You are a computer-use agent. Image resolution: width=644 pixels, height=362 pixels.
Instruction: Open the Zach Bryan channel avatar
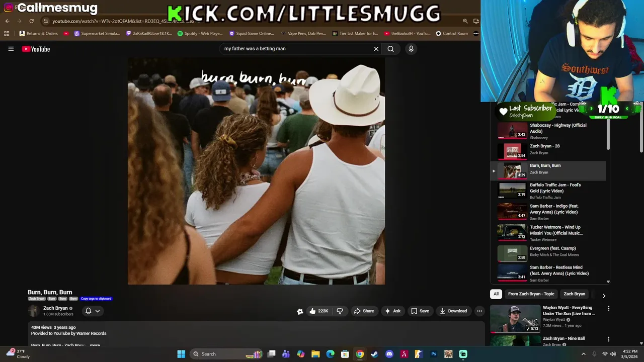point(34,311)
